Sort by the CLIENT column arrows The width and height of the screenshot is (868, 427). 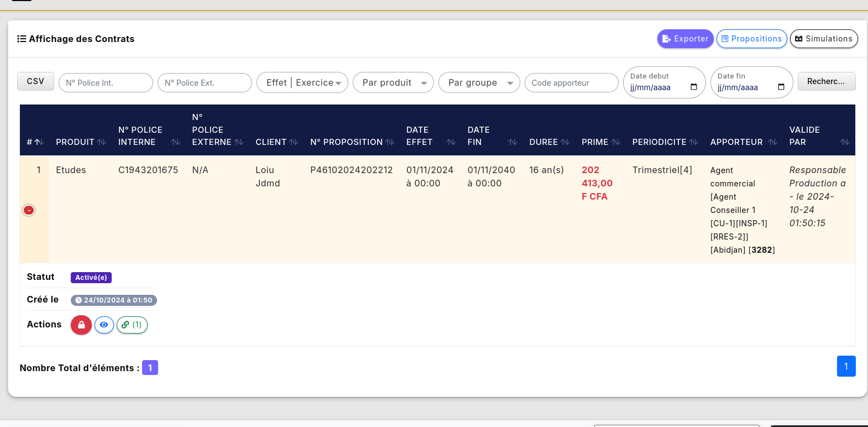coord(294,142)
